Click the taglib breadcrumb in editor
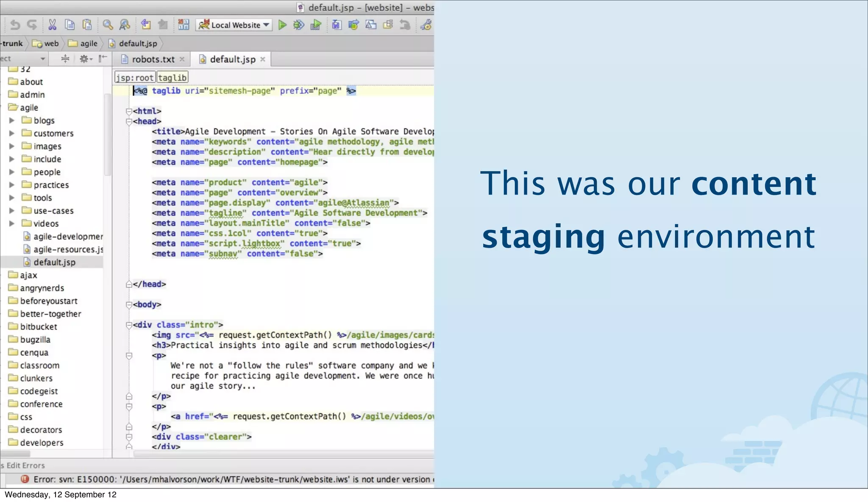The image size is (868, 502). (172, 78)
